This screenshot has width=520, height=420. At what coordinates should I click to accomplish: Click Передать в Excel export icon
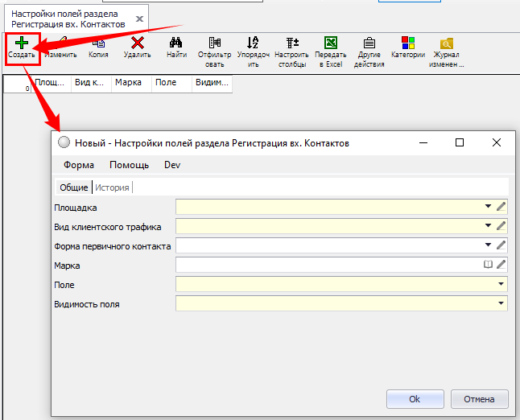tap(330, 43)
